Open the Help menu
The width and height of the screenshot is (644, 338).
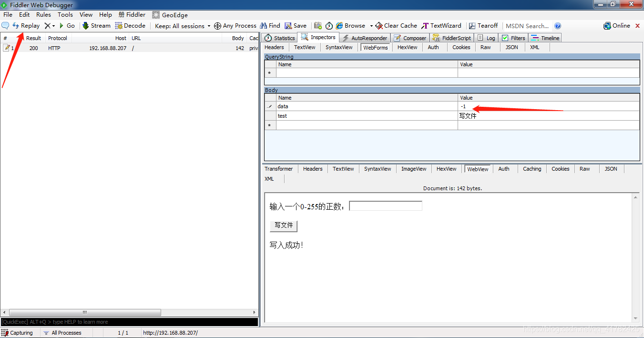click(105, 15)
